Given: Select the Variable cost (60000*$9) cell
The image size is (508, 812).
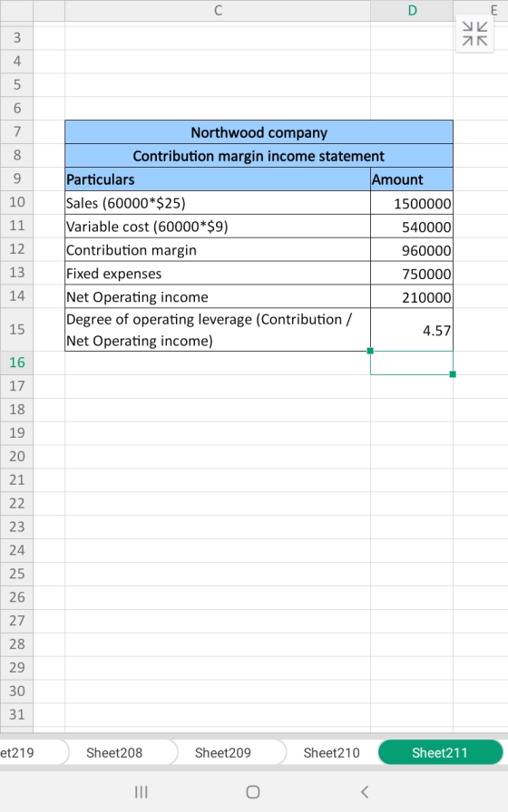Looking at the screenshot, I should (218, 227).
